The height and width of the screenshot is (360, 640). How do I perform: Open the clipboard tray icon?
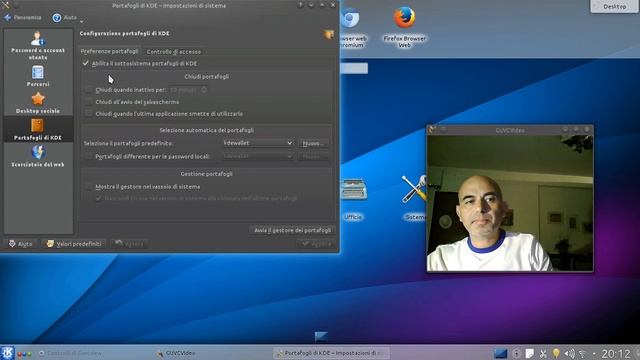tap(529, 353)
